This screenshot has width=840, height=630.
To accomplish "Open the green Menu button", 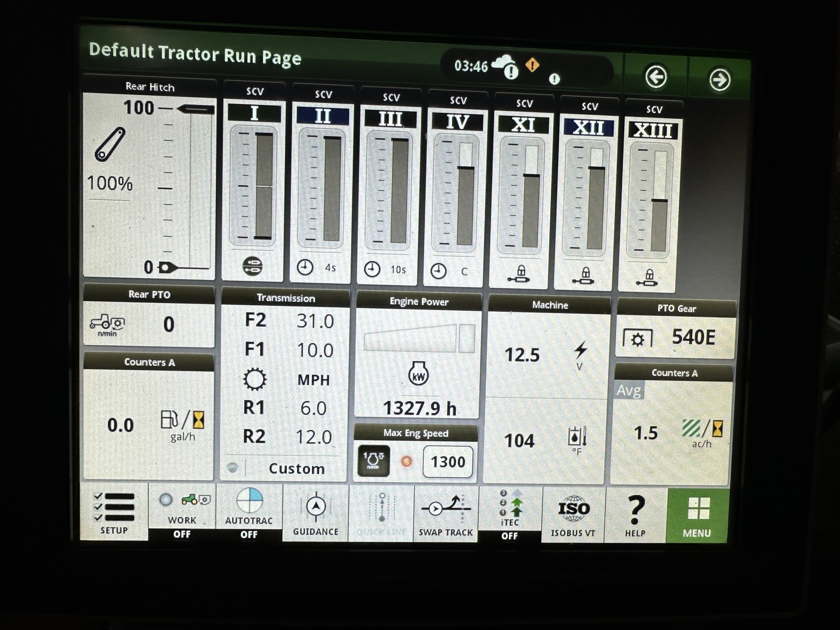I will [x=697, y=516].
